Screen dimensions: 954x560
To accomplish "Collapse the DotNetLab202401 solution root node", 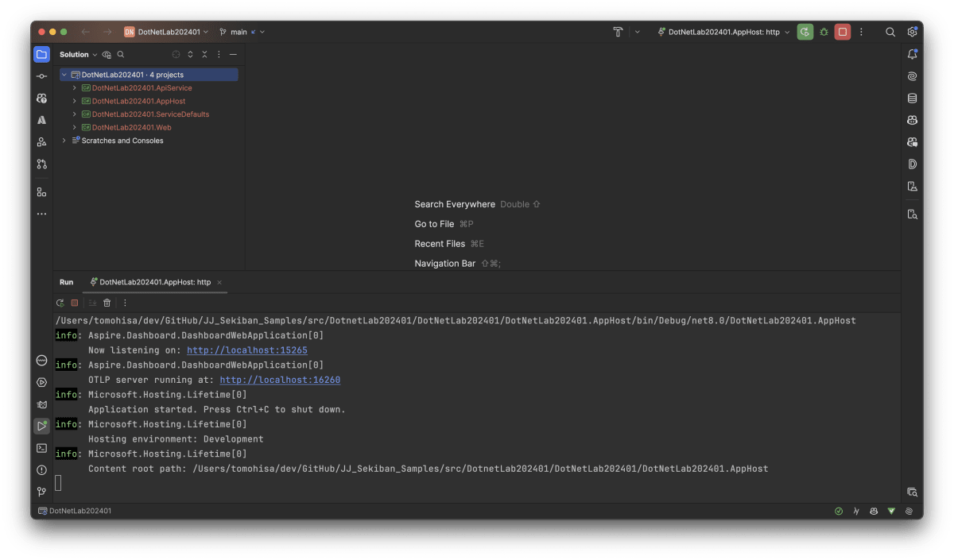I will tap(64, 75).
